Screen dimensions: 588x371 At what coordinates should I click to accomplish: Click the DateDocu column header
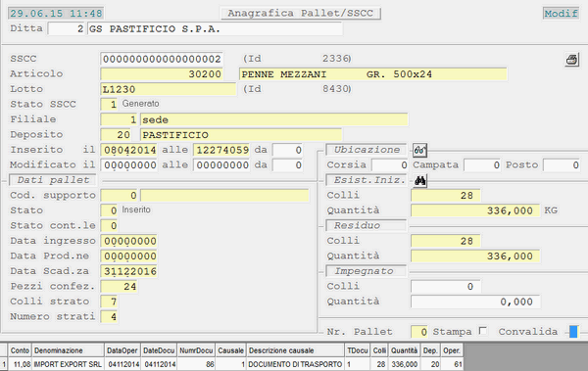tap(159, 350)
